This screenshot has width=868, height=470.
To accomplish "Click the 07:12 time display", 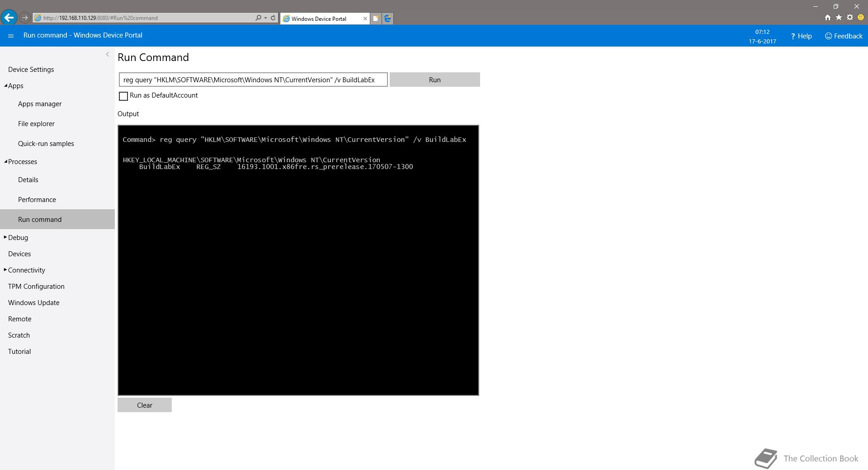I will [x=762, y=32].
